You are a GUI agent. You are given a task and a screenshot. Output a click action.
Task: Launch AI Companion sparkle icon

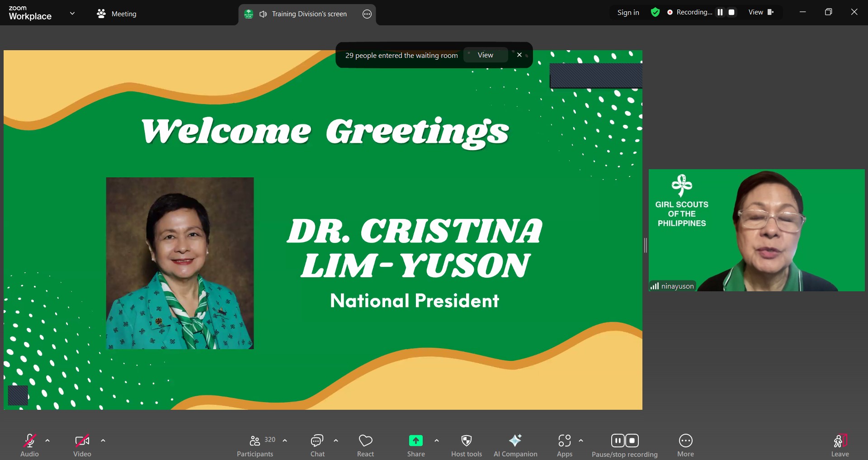tap(515, 440)
